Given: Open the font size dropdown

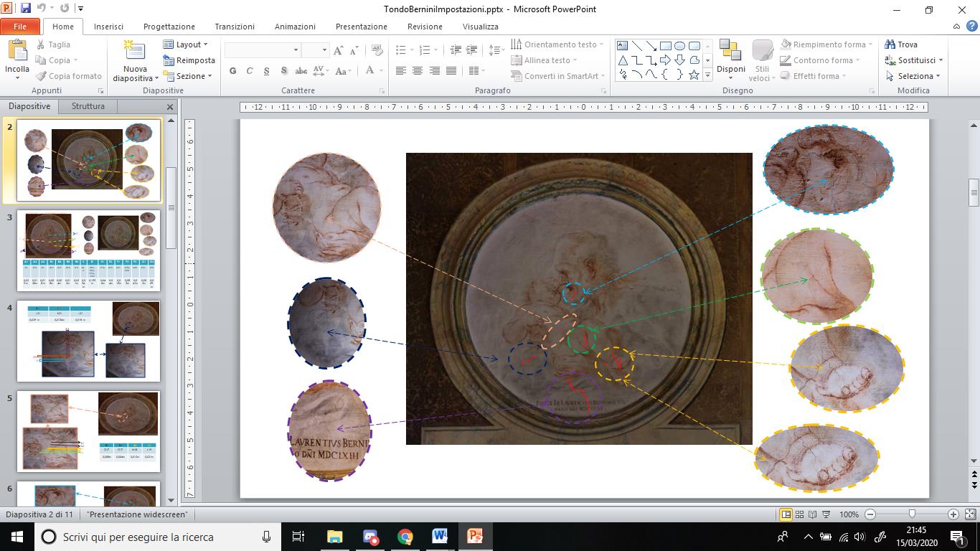Looking at the screenshot, I should 324,50.
